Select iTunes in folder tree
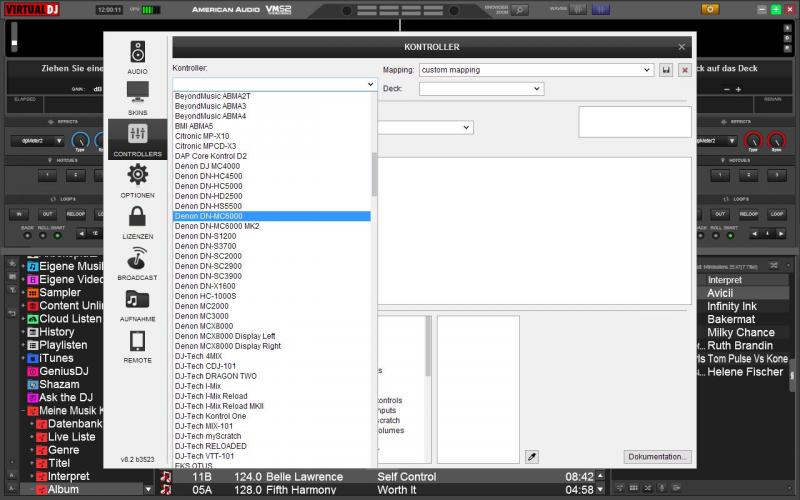Viewport: 800px width, 500px height. tap(50, 358)
